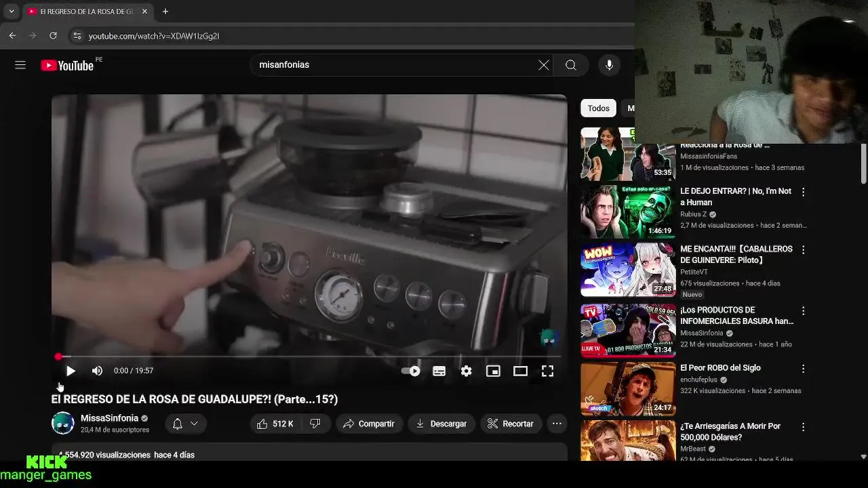Screen dimensions: 868x488
Task: Click the video title text below the player
Action: coord(195,399)
